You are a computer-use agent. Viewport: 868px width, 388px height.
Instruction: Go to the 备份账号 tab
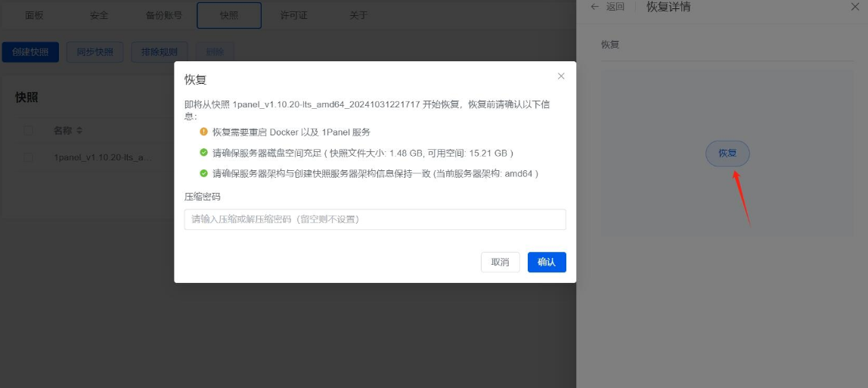click(x=163, y=15)
